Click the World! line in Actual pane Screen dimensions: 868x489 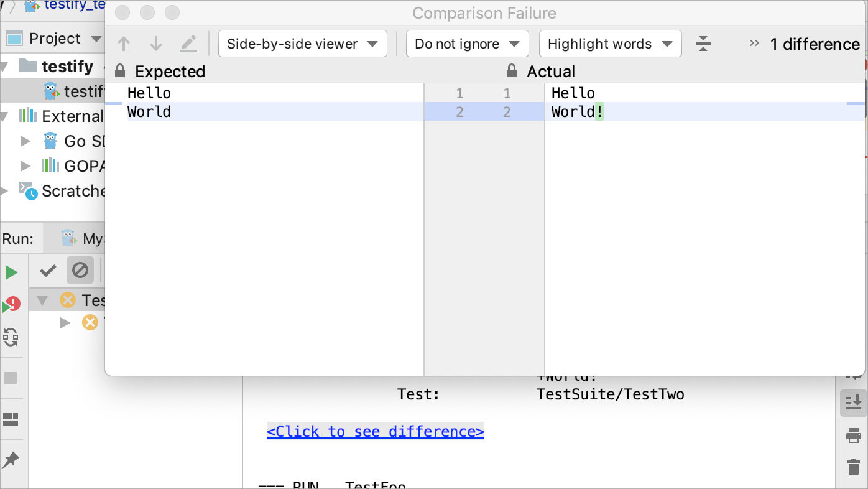(576, 112)
